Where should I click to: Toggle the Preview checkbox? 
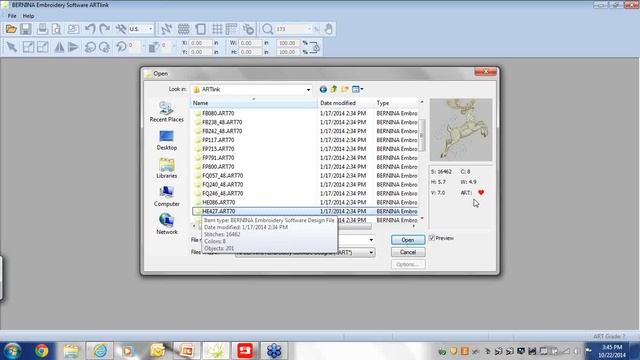tap(432, 238)
